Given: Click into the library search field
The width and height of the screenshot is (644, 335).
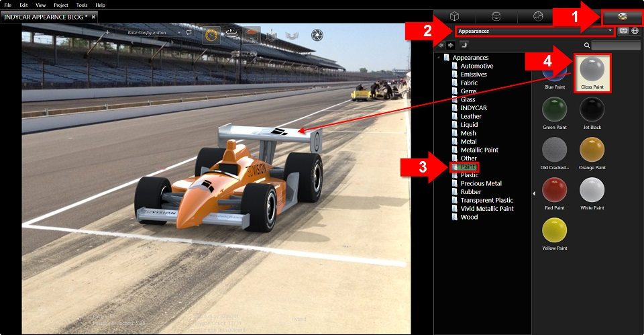Looking at the screenshot, I should coord(616,45).
